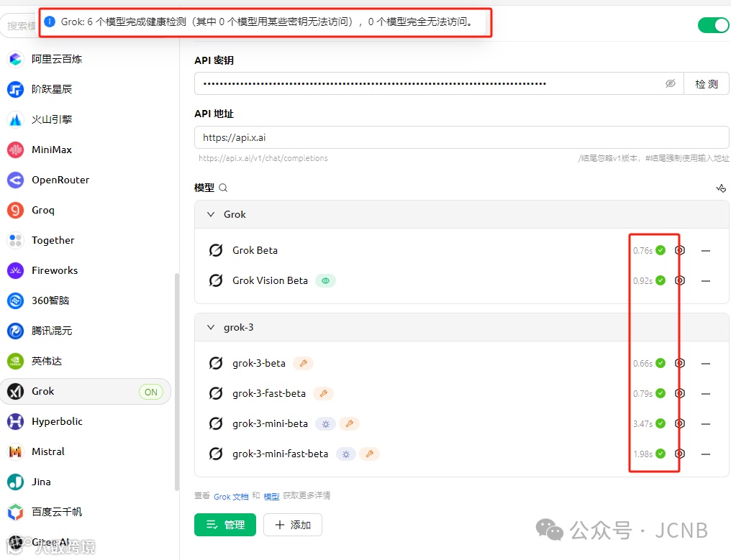Remove the Grok Beta model

(x=706, y=251)
